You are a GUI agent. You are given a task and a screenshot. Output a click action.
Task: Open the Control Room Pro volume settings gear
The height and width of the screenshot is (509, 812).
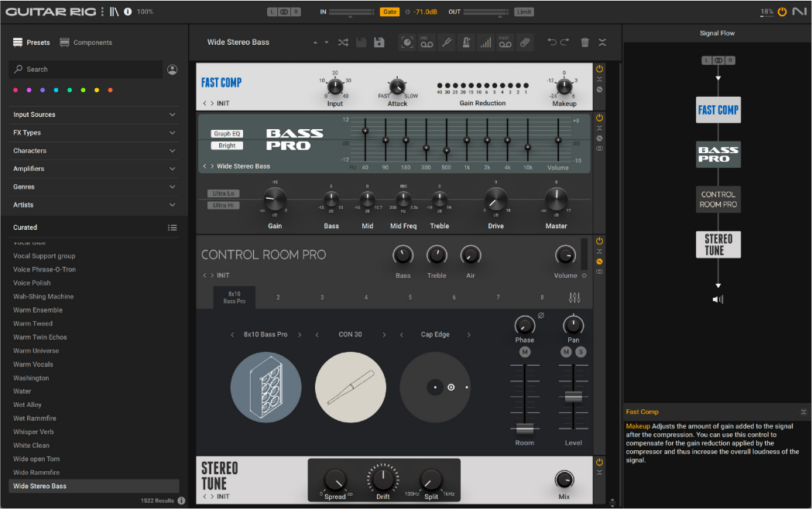coord(584,275)
